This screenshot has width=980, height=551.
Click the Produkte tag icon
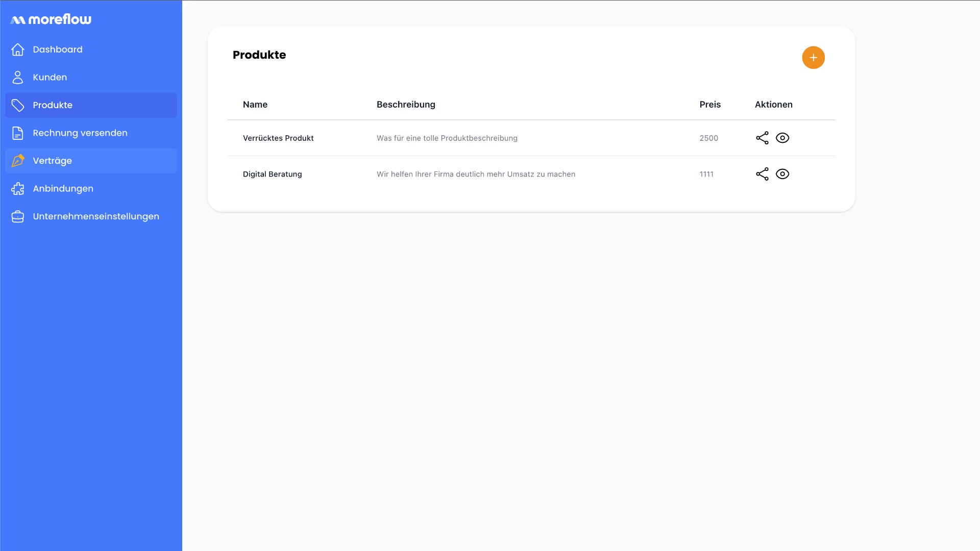click(18, 105)
